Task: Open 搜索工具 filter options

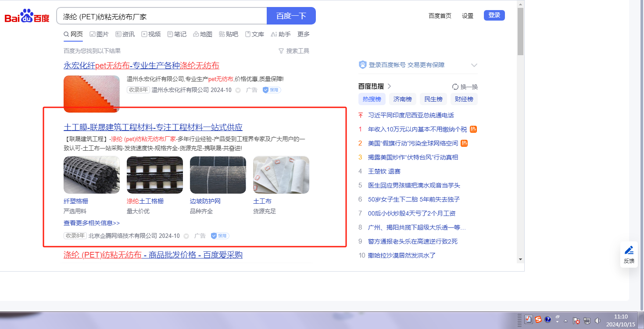Action: tap(294, 51)
